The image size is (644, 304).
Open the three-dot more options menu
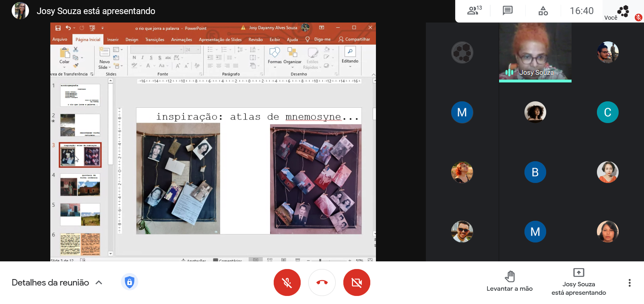630,283
